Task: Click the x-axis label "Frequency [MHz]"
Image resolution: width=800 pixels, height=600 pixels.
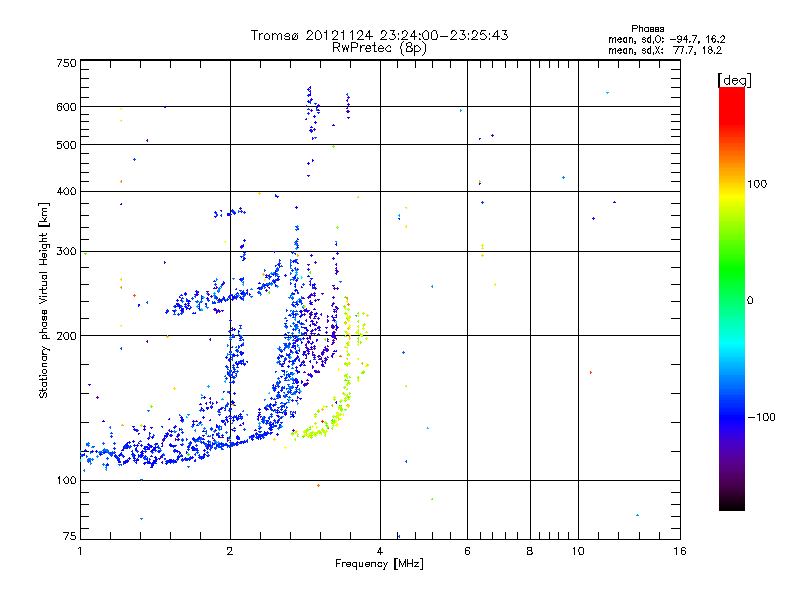Action: click(379, 564)
